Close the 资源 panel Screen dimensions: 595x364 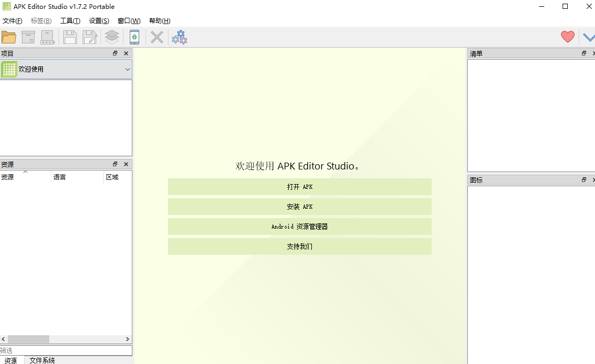[126, 164]
